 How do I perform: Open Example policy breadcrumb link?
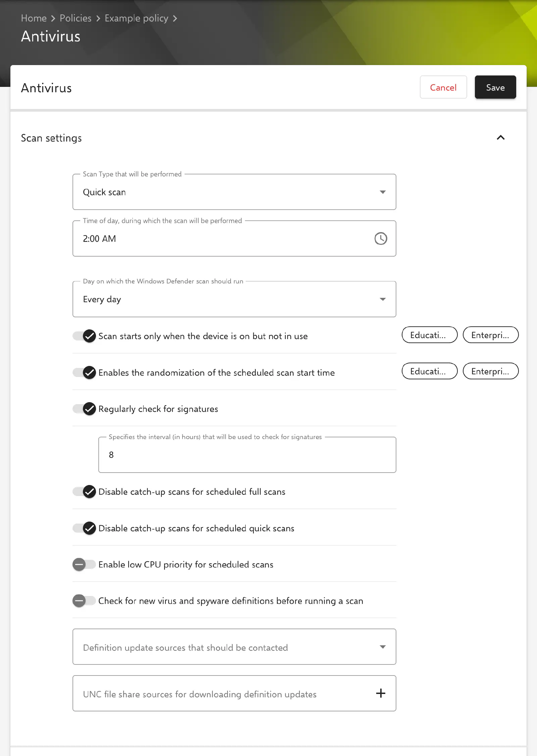(136, 18)
